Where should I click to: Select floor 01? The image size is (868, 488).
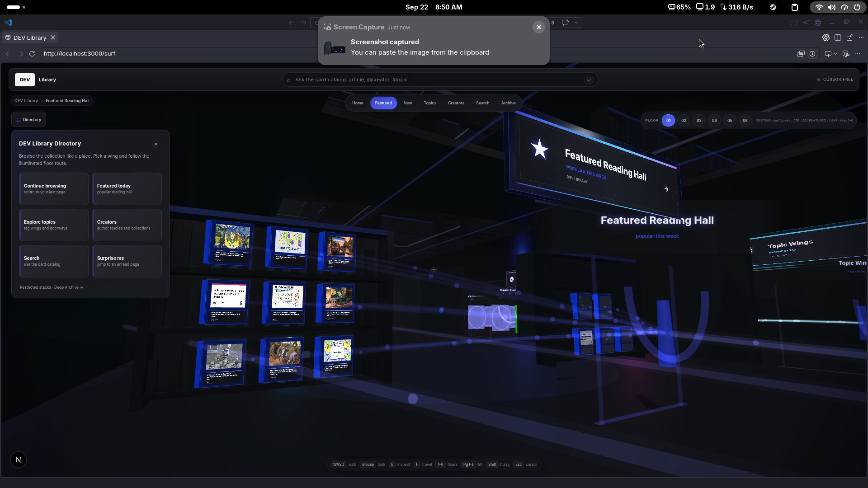click(x=668, y=121)
